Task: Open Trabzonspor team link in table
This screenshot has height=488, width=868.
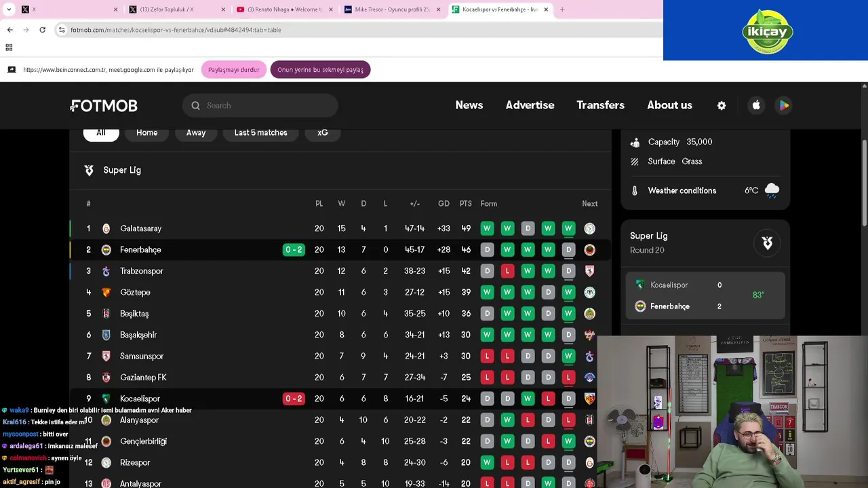Action: coord(142,271)
